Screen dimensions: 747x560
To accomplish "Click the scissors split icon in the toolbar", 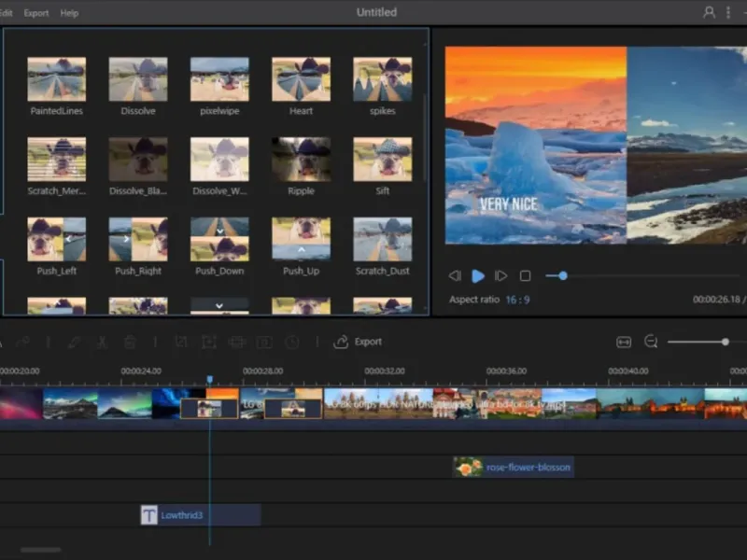I will tap(103, 343).
